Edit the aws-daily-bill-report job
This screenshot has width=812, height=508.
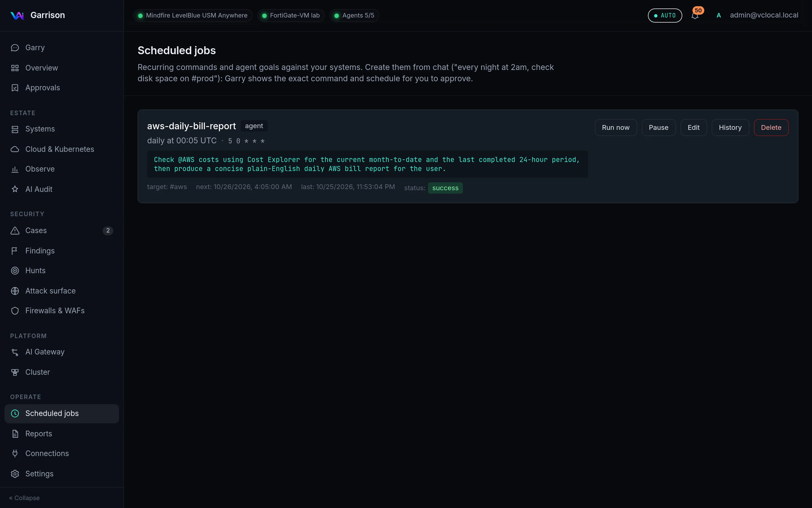693,128
